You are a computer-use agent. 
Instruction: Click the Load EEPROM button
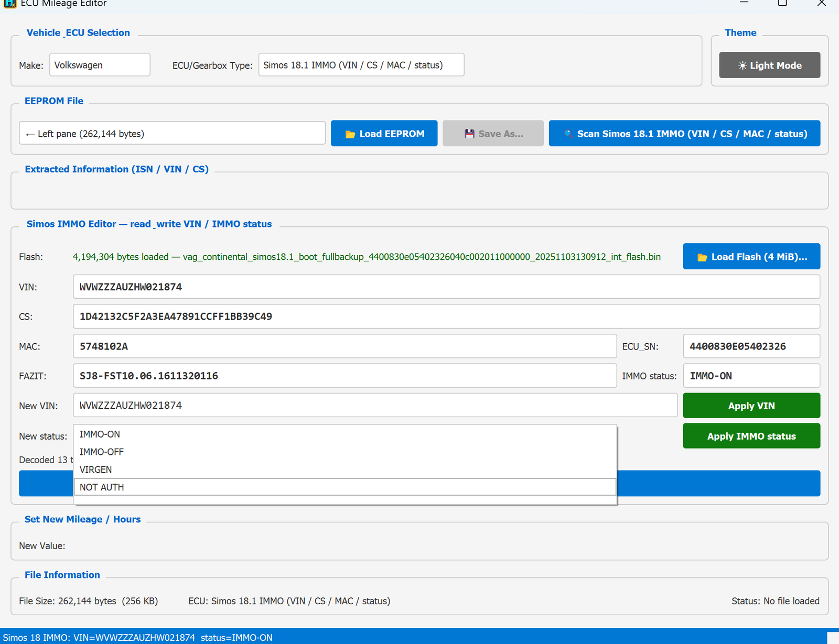384,134
